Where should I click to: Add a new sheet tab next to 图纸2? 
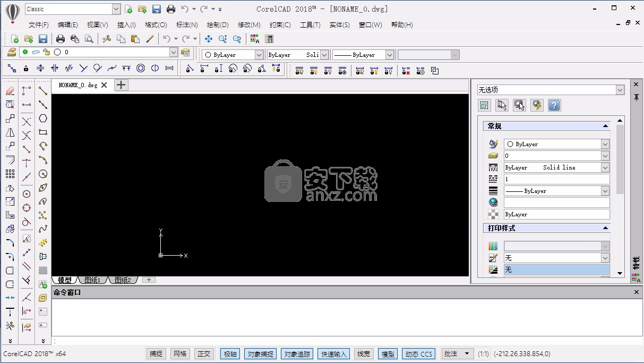149,280
